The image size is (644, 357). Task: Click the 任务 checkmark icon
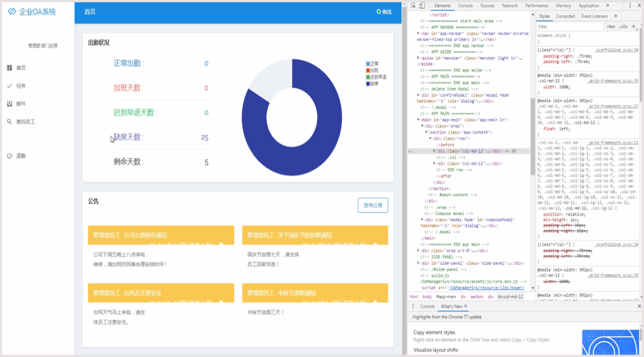pyautogui.click(x=9, y=86)
